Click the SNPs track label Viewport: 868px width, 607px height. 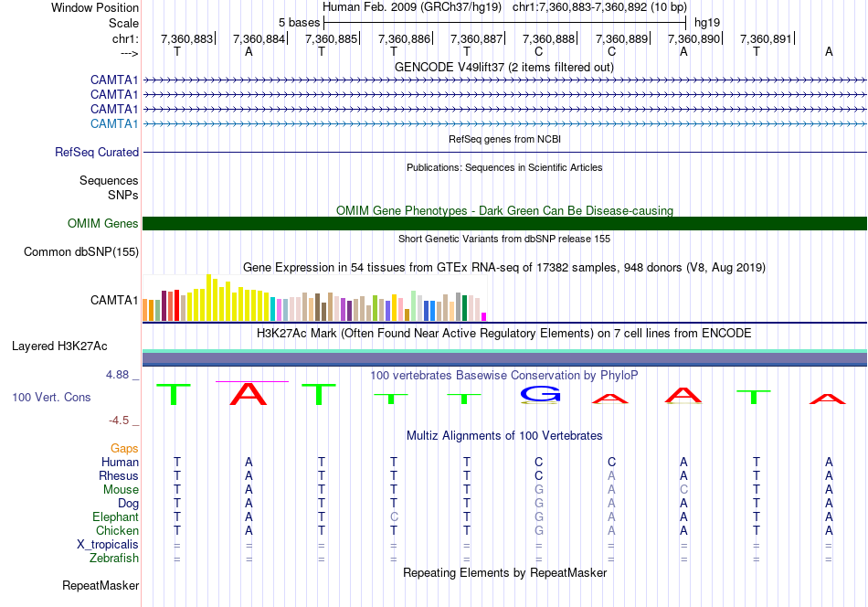pyautogui.click(x=123, y=195)
